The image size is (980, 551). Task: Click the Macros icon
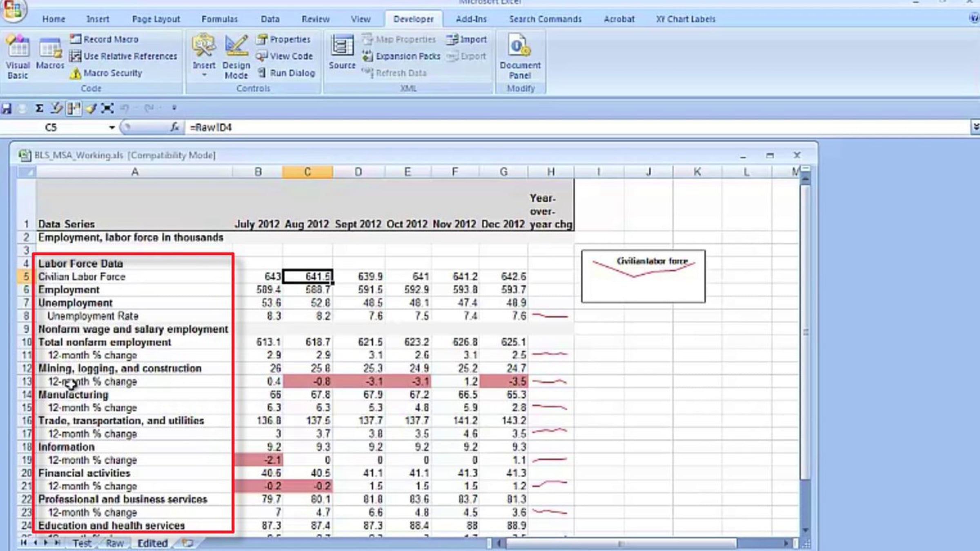[x=50, y=55]
